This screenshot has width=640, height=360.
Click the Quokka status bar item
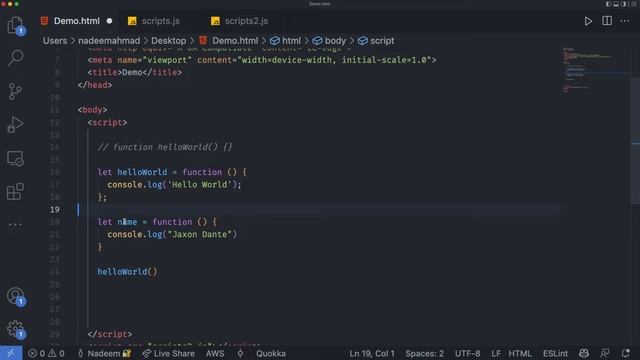coord(271,353)
